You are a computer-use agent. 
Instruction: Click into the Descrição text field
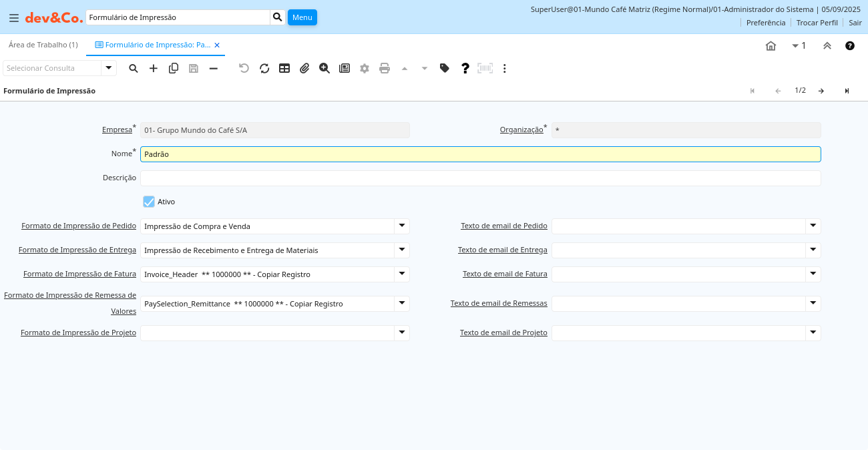(x=480, y=178)
